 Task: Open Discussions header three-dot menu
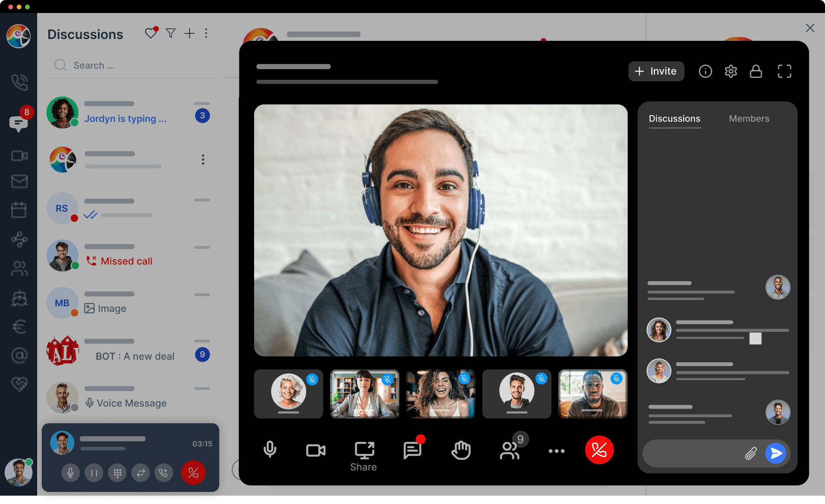206,33
